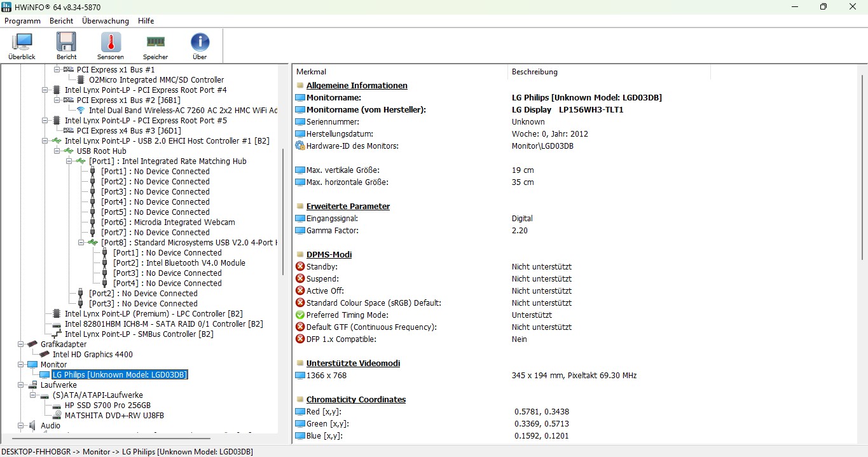Open the Überwachung menu
This screenshot has width=868, height=457.
pyautogui.click(x=105, y=21)
